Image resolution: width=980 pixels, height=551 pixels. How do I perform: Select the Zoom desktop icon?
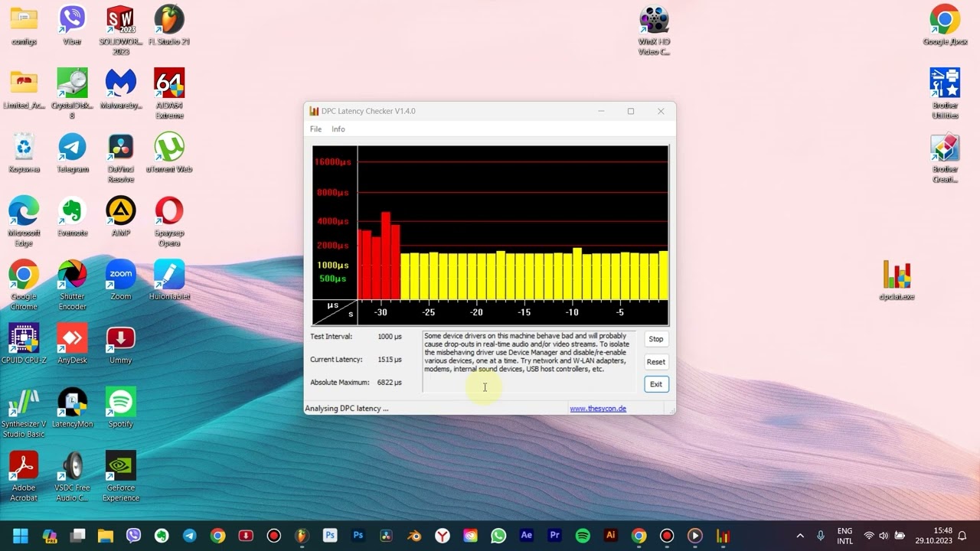(121, 279)
